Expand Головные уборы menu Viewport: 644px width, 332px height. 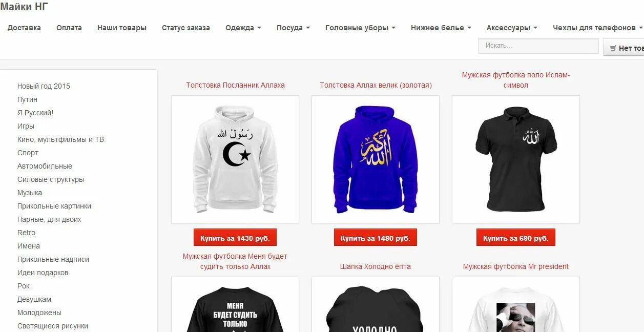360,28
